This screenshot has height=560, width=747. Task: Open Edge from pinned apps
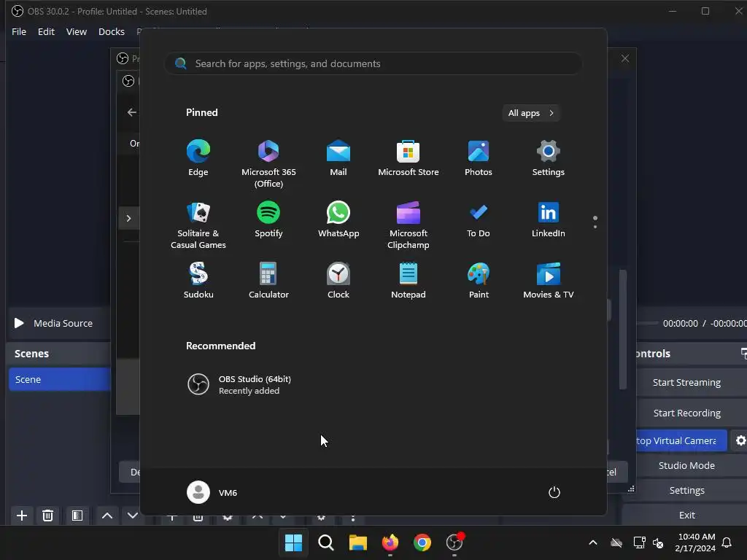coord(198,158)
